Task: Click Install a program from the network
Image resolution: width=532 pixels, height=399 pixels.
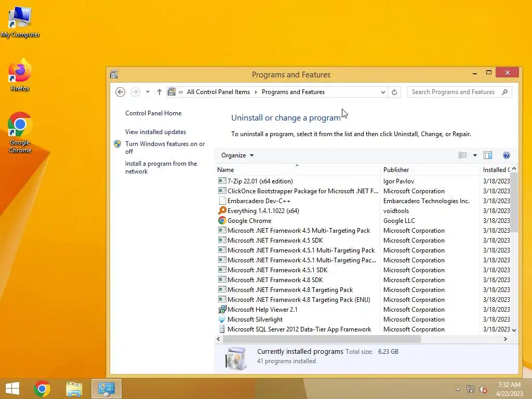Action: pos(161,167)
